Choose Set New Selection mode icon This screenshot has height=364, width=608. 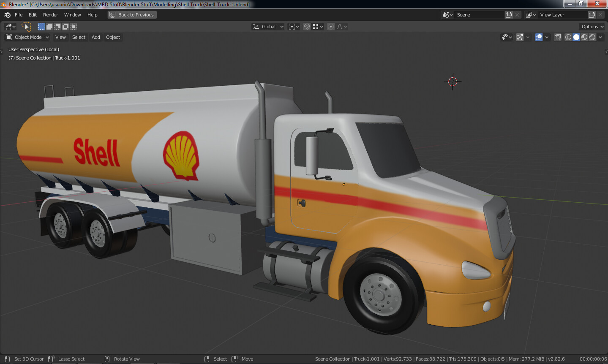(x=41, y=27)
